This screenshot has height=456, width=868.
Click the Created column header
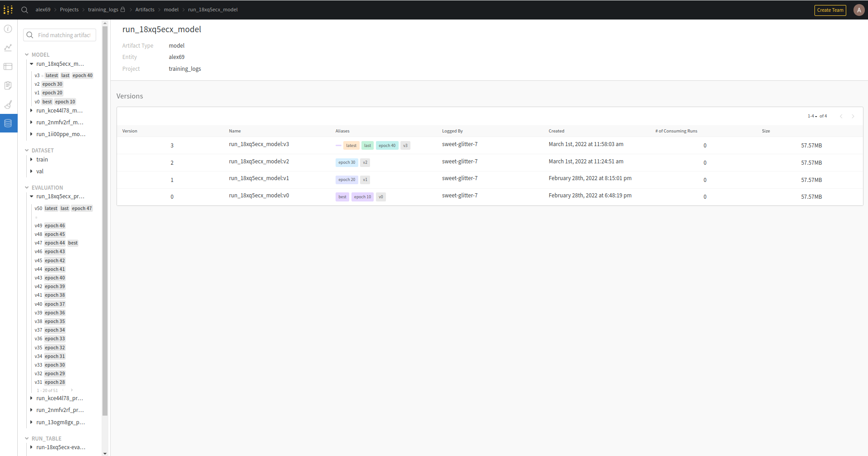pyautogui.click(x=556, y=131)
